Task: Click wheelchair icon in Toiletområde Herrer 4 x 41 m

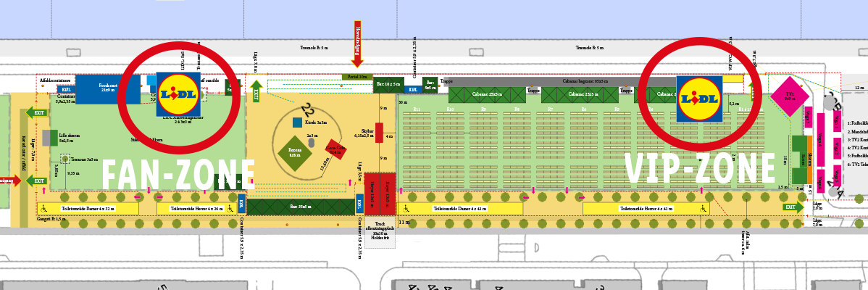Action: tap(703, 209)
